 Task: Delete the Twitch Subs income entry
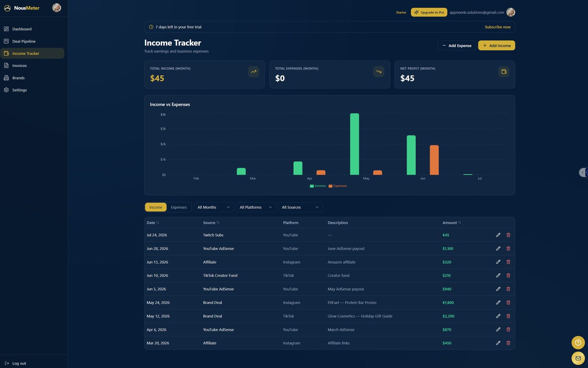(x=508, y=235)
